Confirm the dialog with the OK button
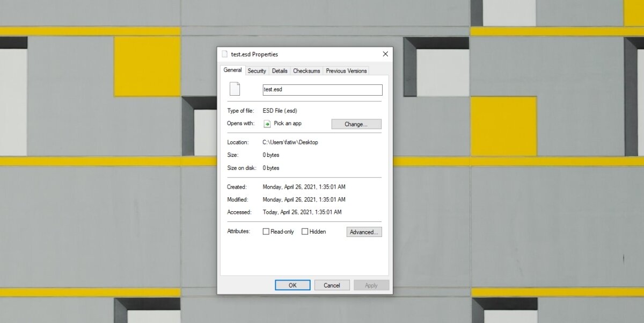The height and width of the screenshot is (323, 644). coord(292,285)
